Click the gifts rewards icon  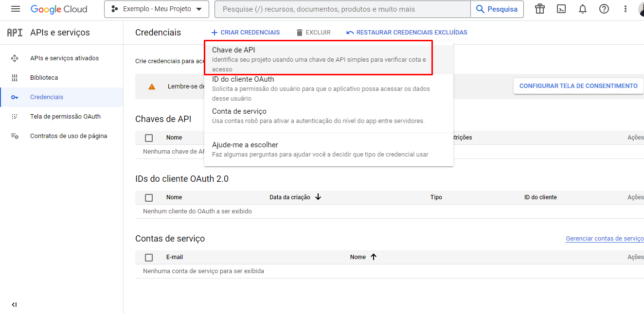539,8
